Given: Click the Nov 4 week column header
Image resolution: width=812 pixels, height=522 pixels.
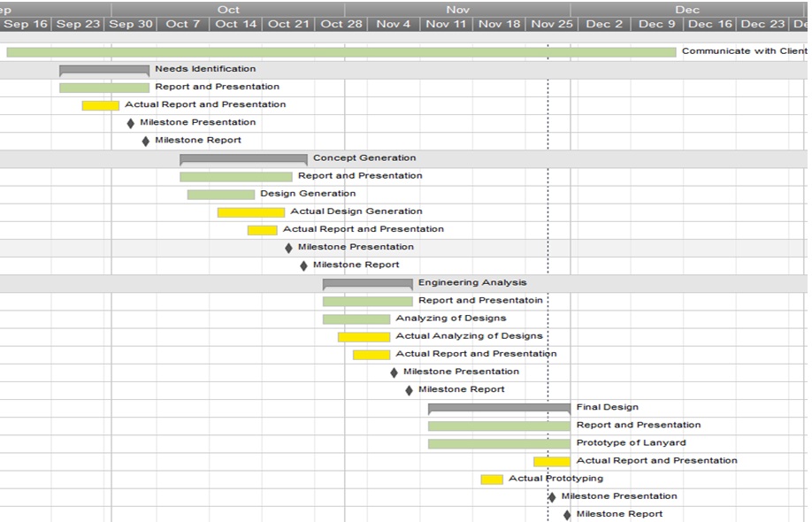Looking at the screenshot, I should coord(394,24).
